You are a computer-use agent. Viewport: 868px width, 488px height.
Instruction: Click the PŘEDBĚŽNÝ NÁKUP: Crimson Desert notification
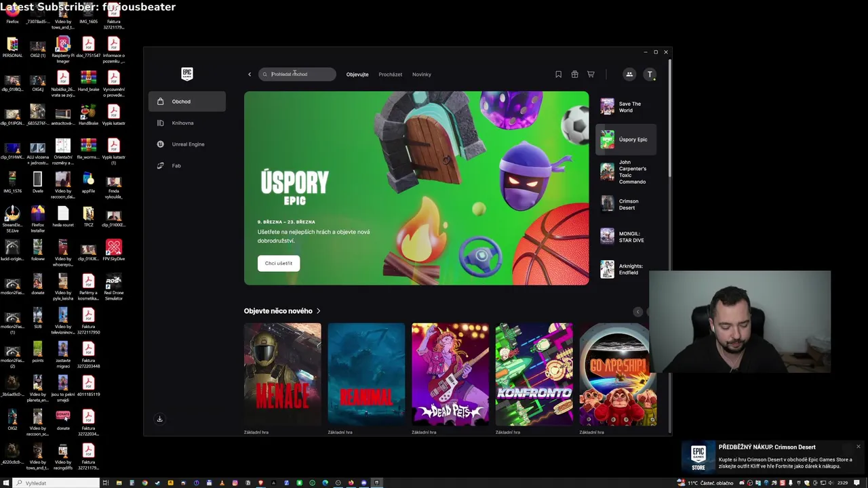point(772,457)
